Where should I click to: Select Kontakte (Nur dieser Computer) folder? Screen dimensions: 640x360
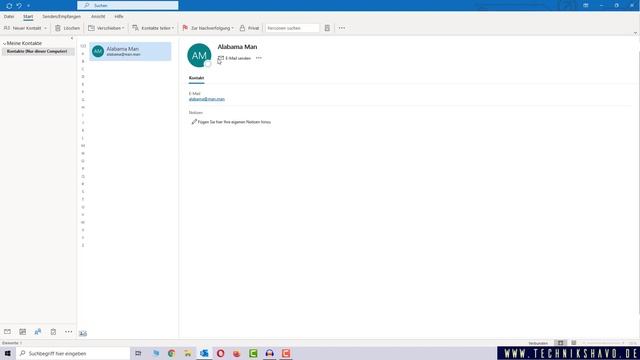[x=37, y=51]
